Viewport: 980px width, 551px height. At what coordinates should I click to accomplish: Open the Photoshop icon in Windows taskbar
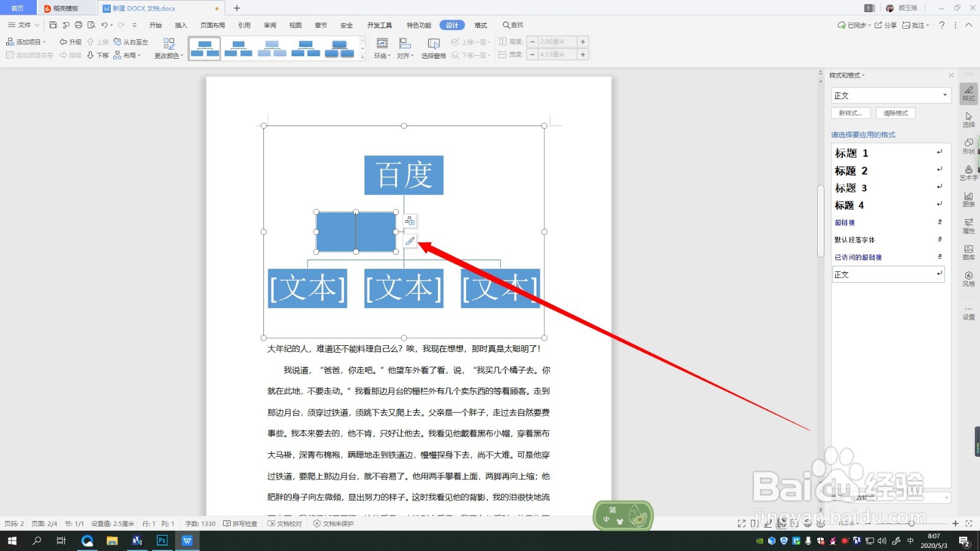tap(162, 541)
